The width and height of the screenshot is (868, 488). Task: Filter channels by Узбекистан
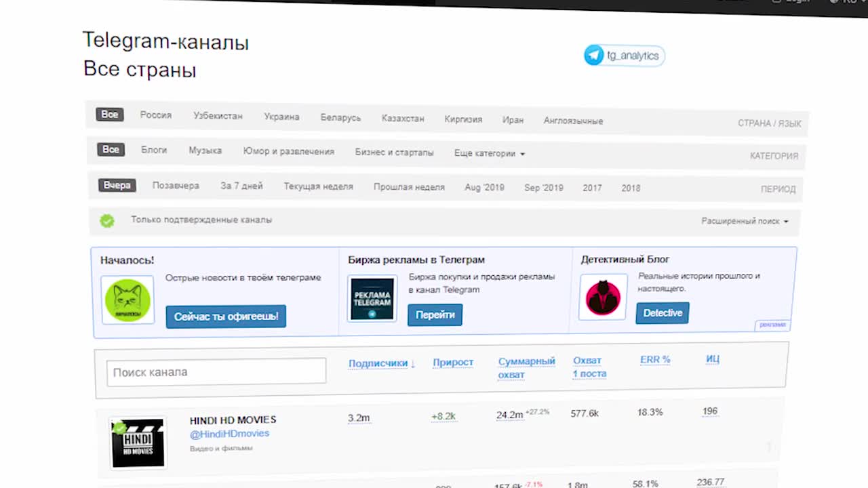pos(218,116)
